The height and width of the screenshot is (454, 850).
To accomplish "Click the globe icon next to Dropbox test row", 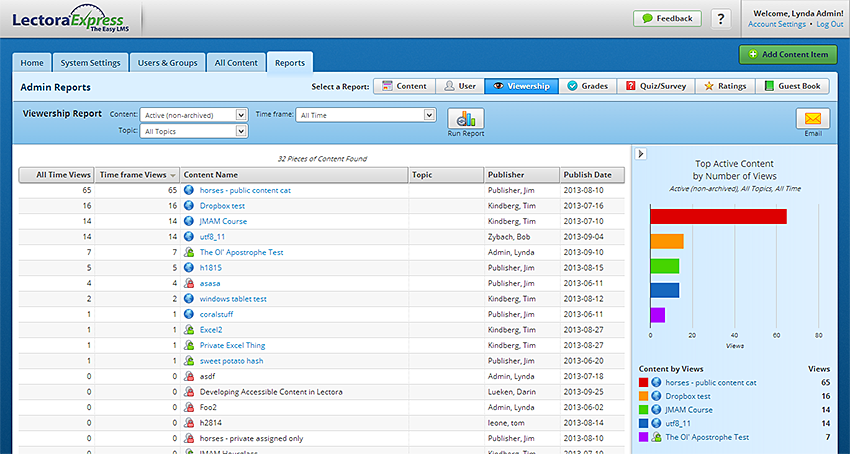I will coord(189,206).
